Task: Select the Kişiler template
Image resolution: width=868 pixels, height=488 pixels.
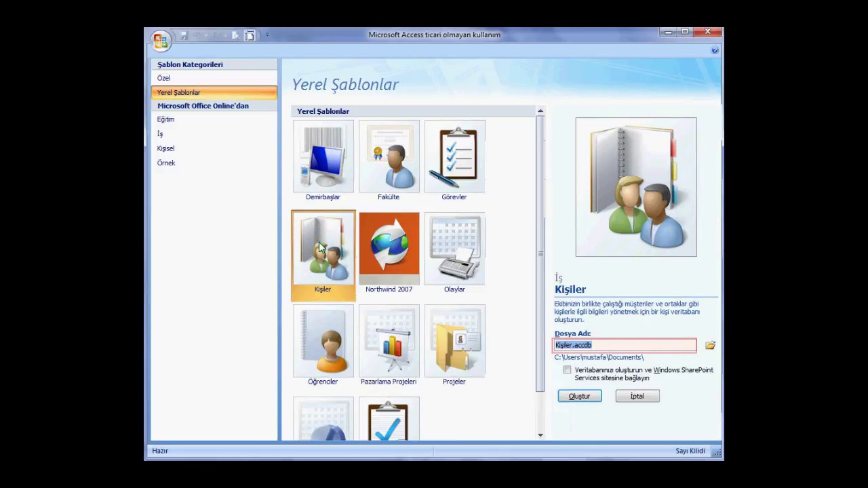Action: (x=323, y=255)
